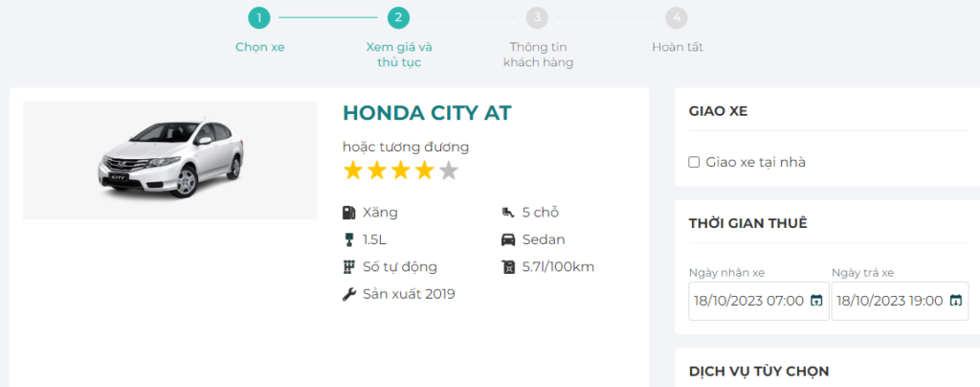Click the fifth gray rating star
Image resolution: width=980 pixels, height=387 pixels.
449,171
